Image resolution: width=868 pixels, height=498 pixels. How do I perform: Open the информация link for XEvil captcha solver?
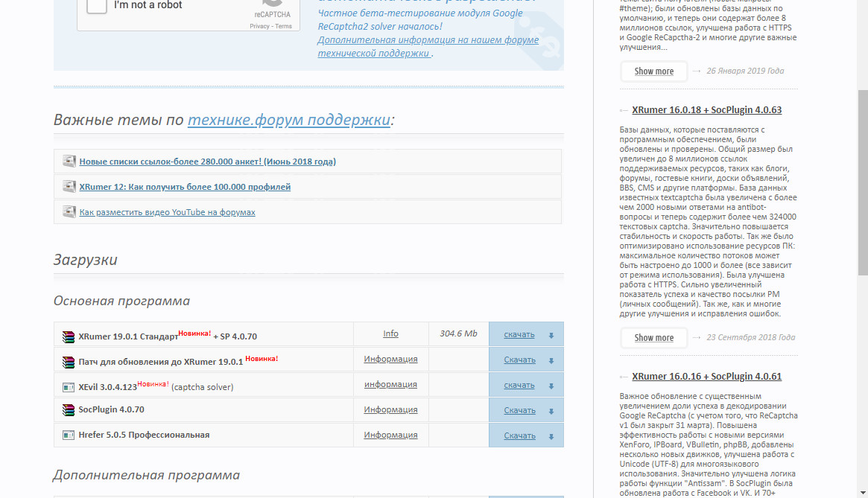click(x=390, y=385)
